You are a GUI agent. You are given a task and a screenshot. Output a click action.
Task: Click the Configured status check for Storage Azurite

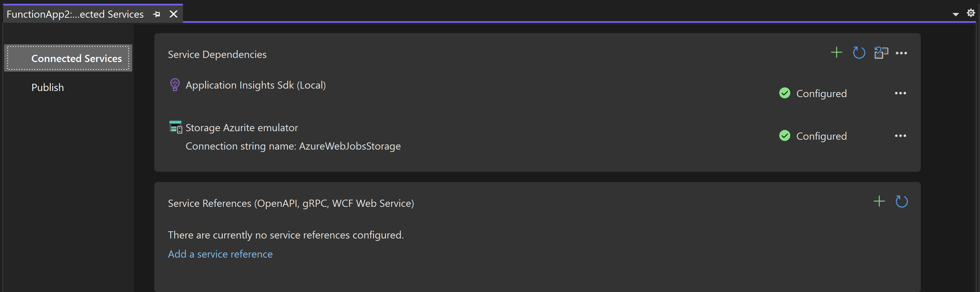coord(784,136)
